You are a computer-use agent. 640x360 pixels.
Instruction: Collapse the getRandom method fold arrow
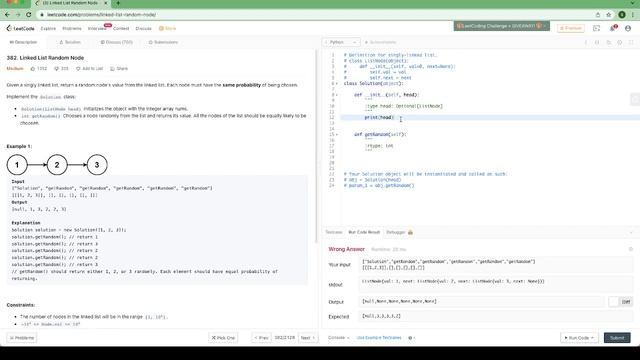coord(337,134)
